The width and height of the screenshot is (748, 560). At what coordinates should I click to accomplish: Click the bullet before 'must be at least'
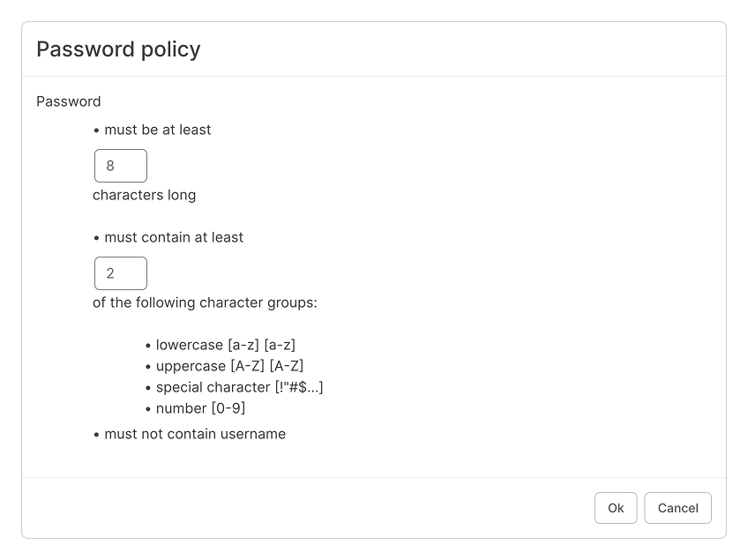click(x=96, y=131)
